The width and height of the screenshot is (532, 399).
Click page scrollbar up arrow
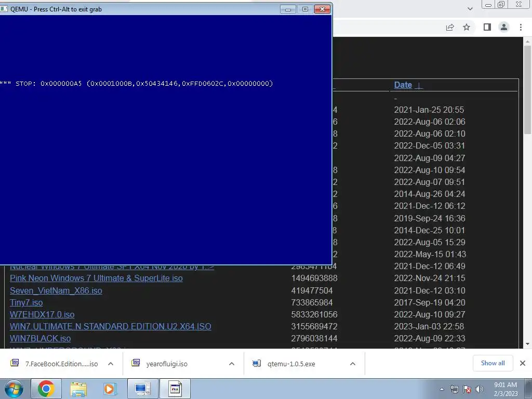click(x=527, y=42)
